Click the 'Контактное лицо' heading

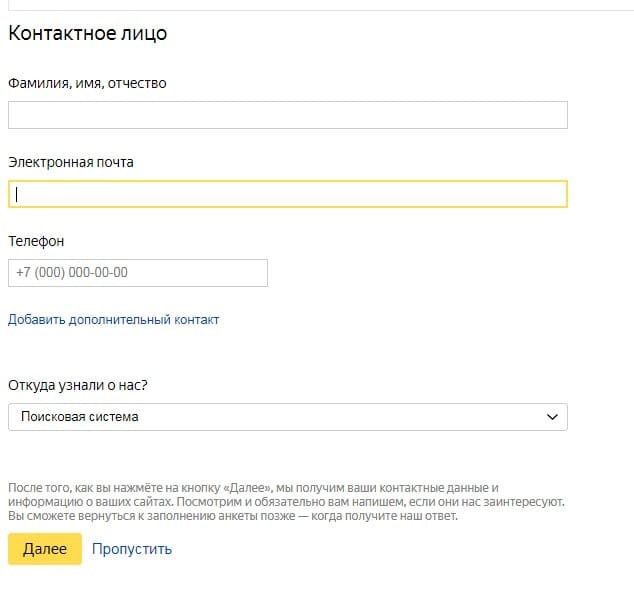tap(88, 34)
